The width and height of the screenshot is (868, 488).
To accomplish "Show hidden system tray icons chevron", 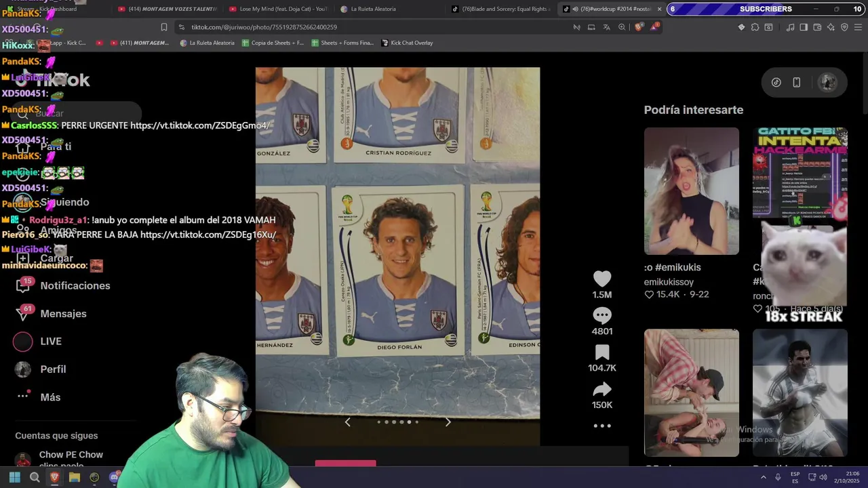I will tap(763, 477).
